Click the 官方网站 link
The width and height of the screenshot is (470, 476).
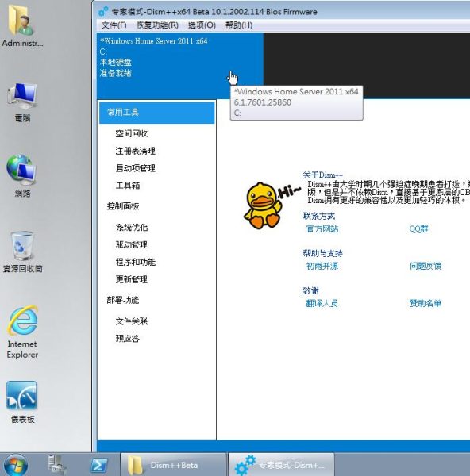322,229
